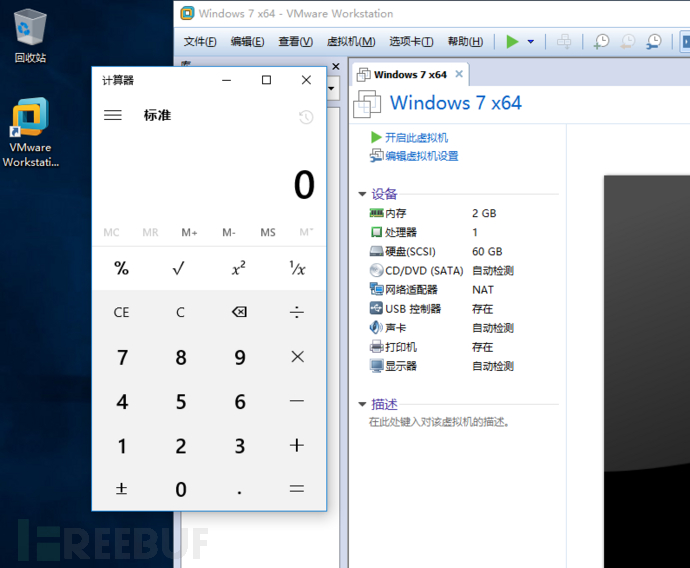Open the Recycle Bin desktop icon
The width and height of the screenshot is (690, 568).
click(30, 36)
